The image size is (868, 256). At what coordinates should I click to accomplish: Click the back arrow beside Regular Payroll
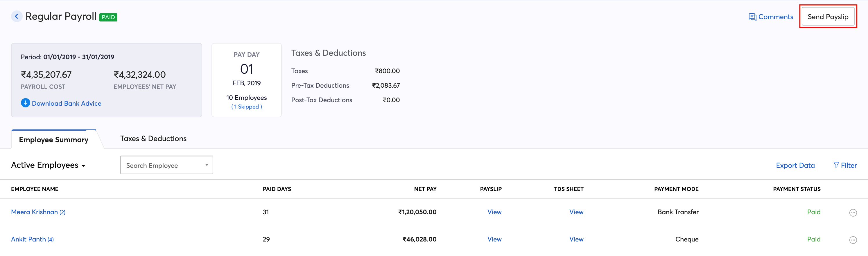[x=17, y=16]
